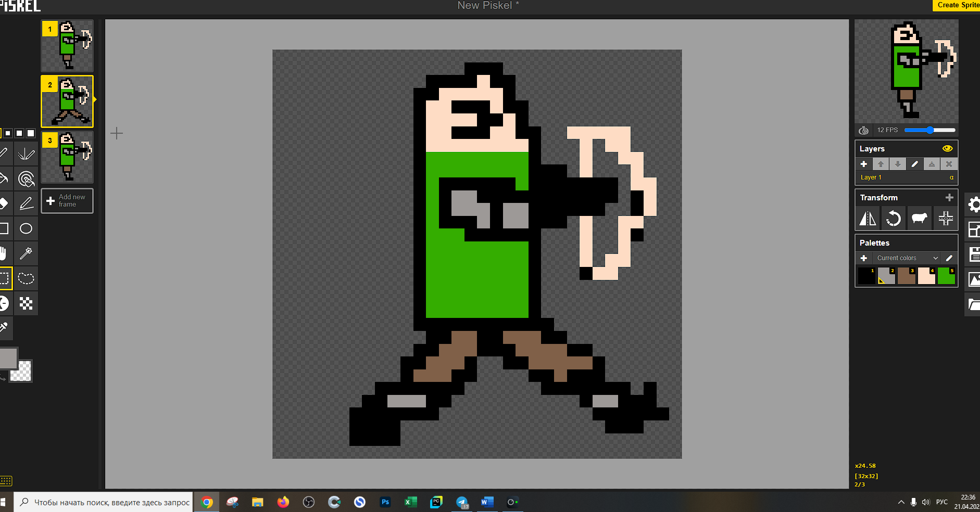980x512 pixels.
Task: Toggle onion skin next to FPS
Action: click(x=863, y=130)
